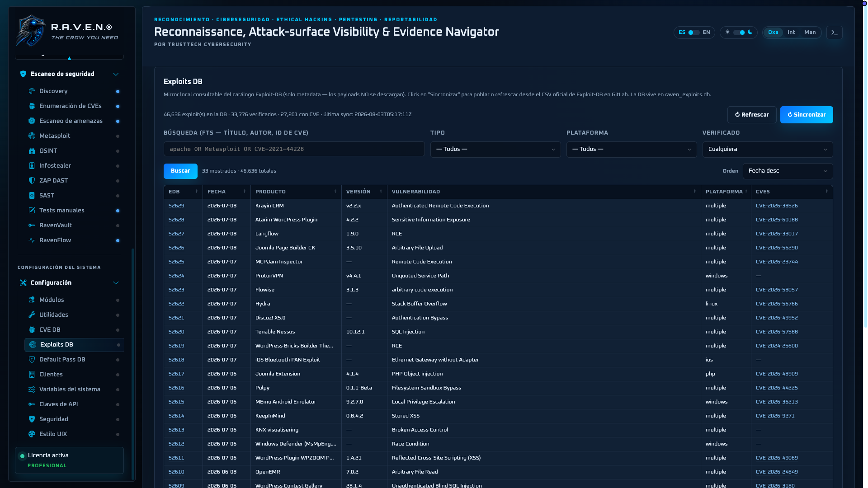This screenshot has width=868, height=488.
Task: Open the Orden dropdown showing Fecha desc
Action: 788,171
